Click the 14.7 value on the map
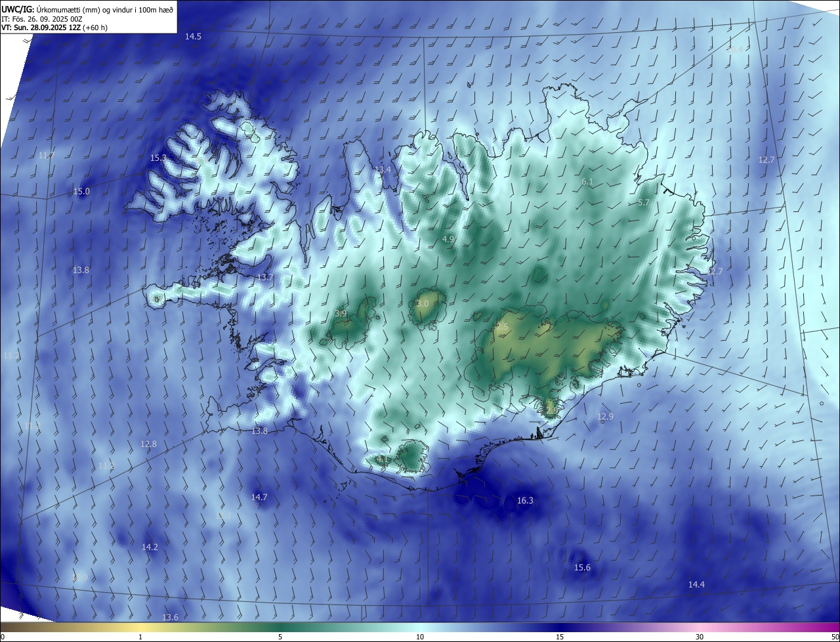Screen dimensions: 840x642 (259, 498)
